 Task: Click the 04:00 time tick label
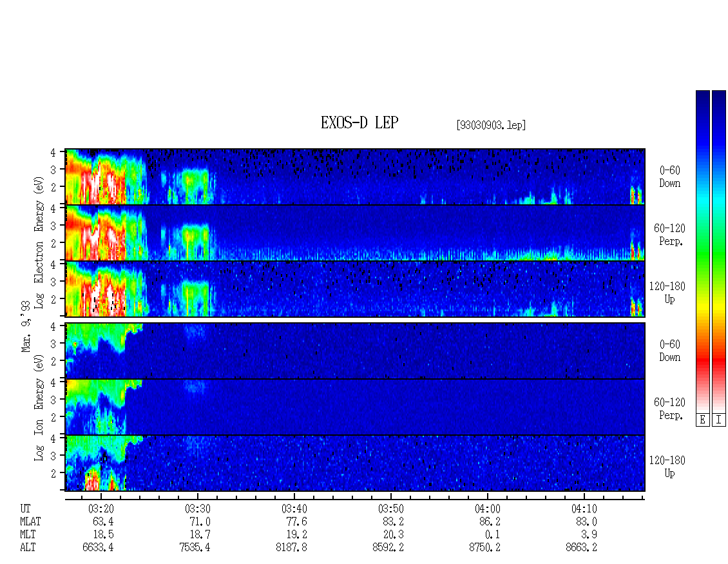pos(488,509)
